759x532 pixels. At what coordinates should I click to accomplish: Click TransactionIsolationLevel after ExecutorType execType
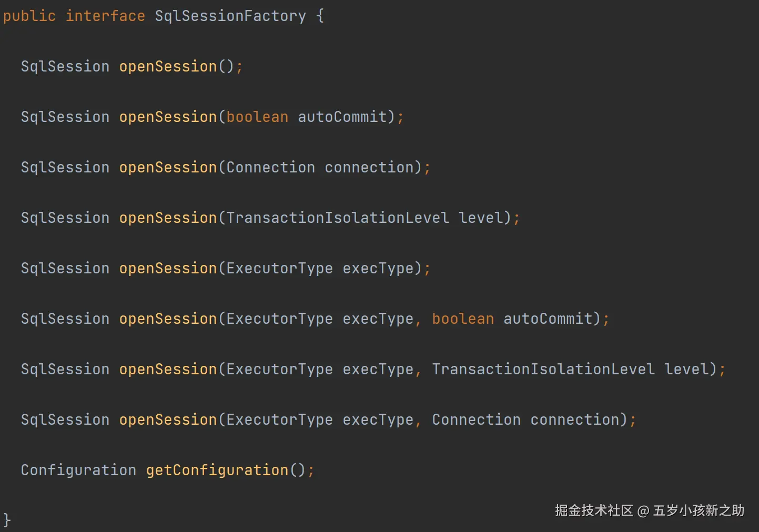[x=543, y=369]
